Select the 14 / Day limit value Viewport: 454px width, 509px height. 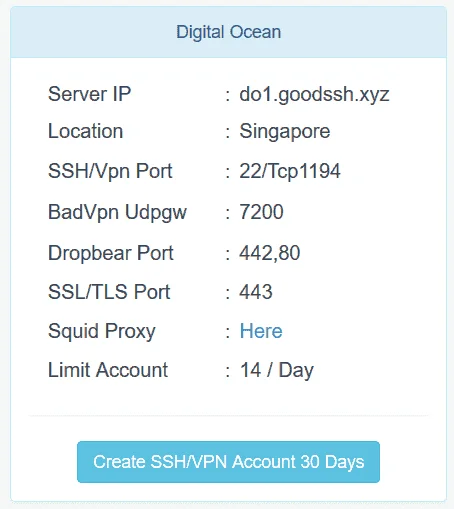click(x=277, y=371)
